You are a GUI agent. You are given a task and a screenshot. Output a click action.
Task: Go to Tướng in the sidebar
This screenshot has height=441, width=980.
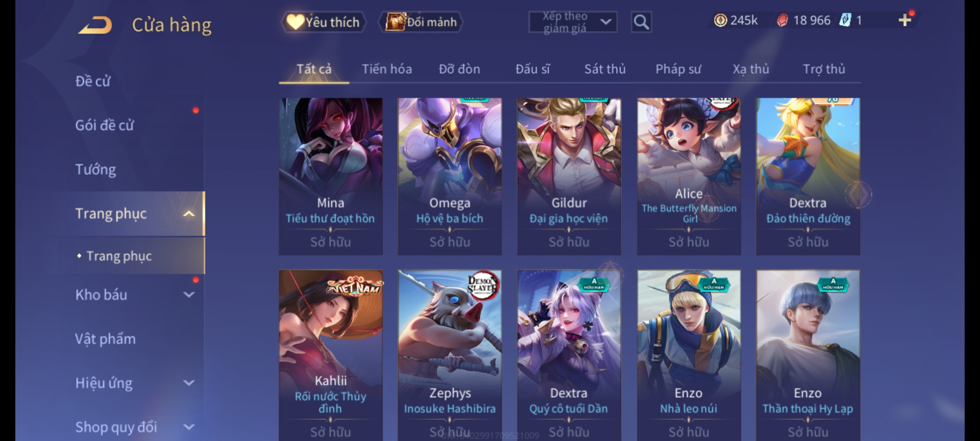tap(96, 169)
